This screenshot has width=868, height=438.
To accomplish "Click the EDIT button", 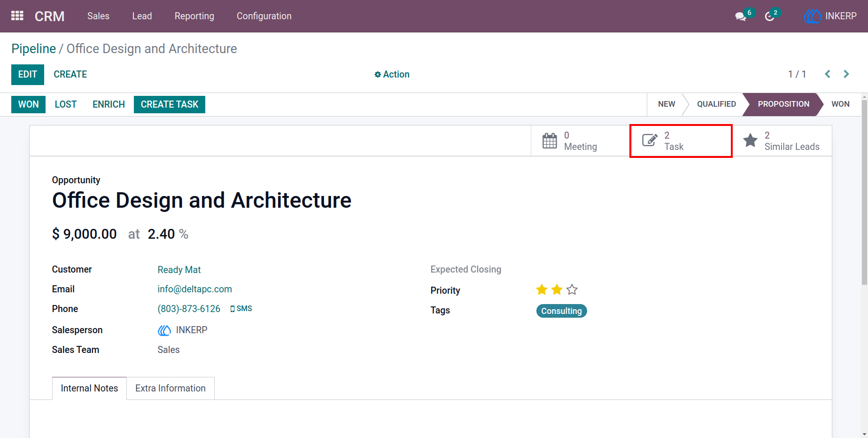I will 28,74.
